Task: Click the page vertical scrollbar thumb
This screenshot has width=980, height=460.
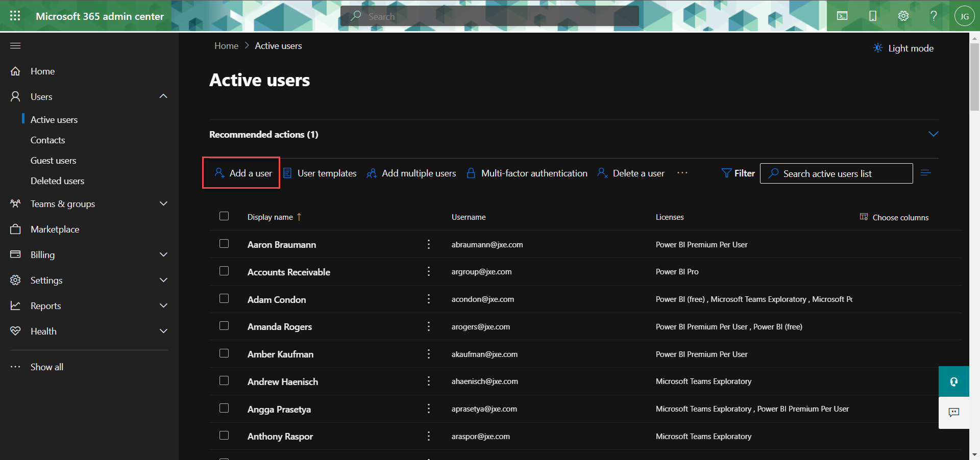Action: 974,76
